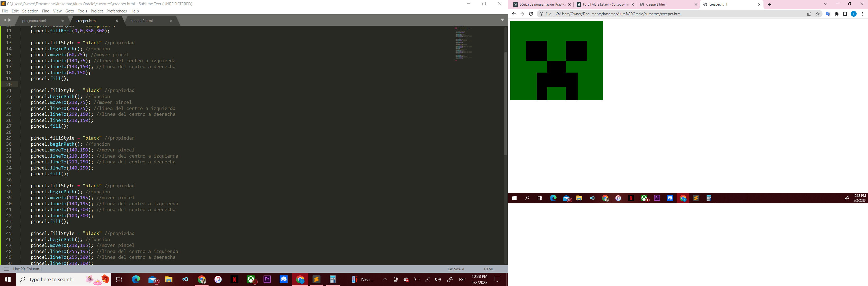Open Sublime Text from the taskbar below Chrome
868x286 pixels.
(696, 198)
